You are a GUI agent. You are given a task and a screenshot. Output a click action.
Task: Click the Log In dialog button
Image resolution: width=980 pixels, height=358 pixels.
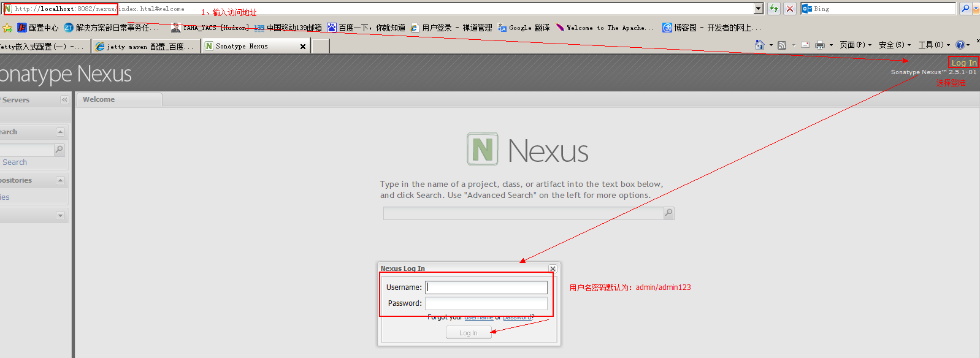(469, 333)
